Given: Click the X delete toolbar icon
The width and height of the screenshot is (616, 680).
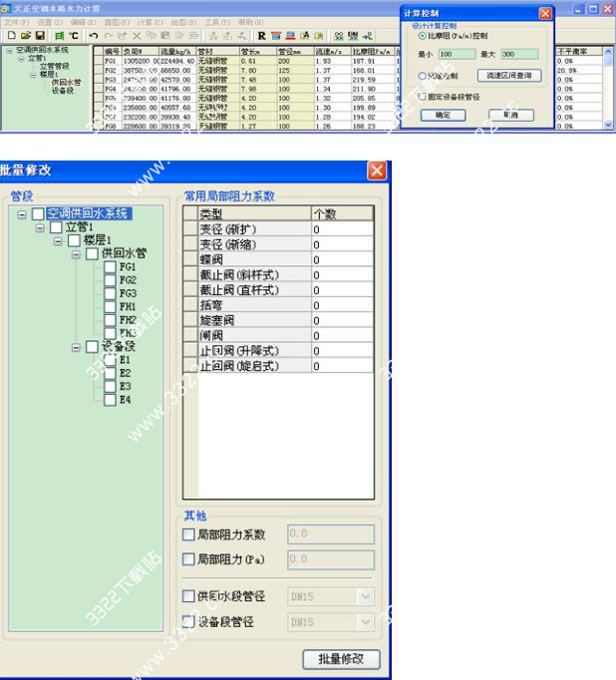Looking at the screenshot, I should pyautogui.click(x=137, y=36).
